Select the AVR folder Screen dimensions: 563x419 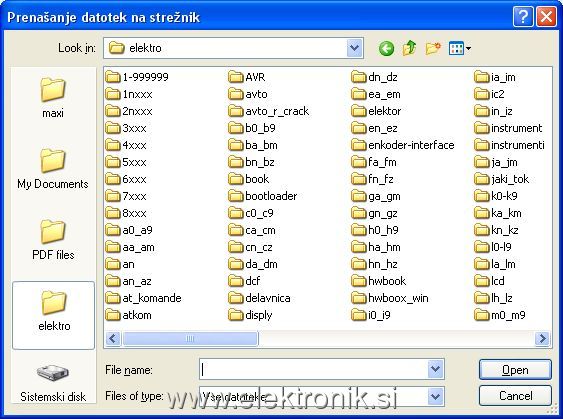tap(247, 77)
